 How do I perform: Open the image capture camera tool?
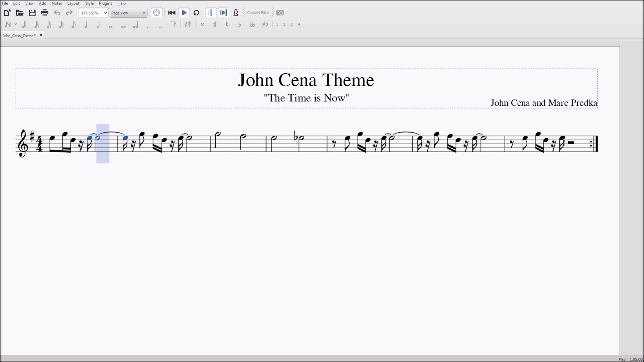[280, 13]
